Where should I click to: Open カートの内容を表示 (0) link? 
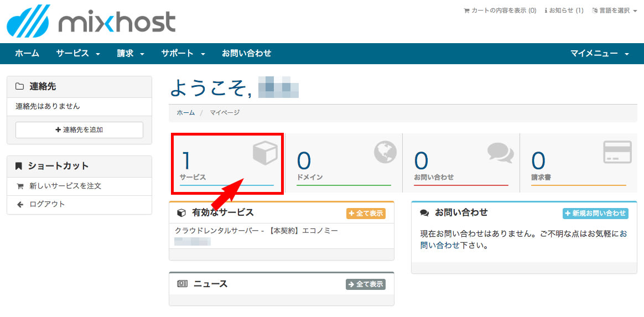pos(500,11)
